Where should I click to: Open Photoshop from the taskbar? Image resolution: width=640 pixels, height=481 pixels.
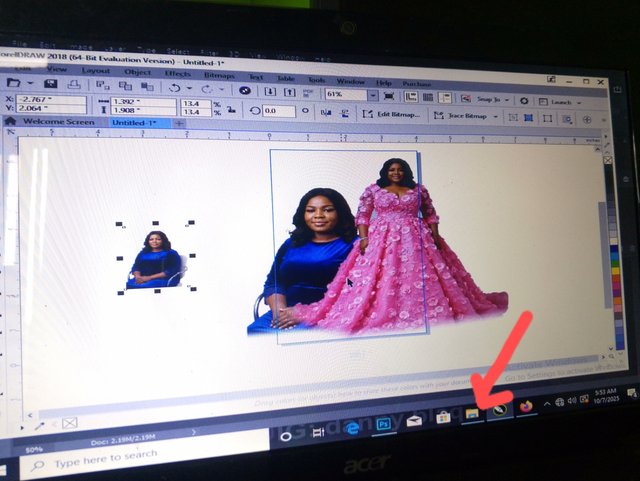[x=383, y=424]
